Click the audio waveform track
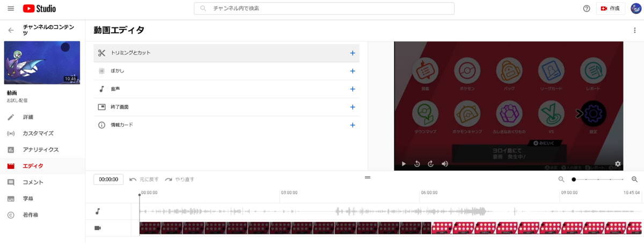 pyautogui.click(x=390, y=211)
